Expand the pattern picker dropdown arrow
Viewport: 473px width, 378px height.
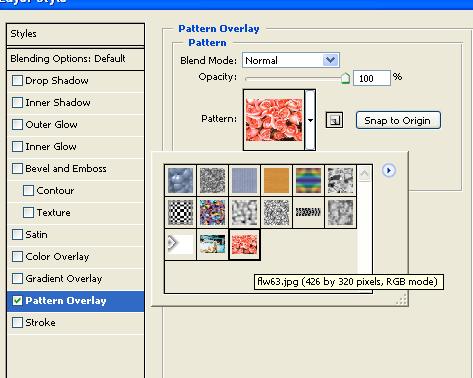310,120
